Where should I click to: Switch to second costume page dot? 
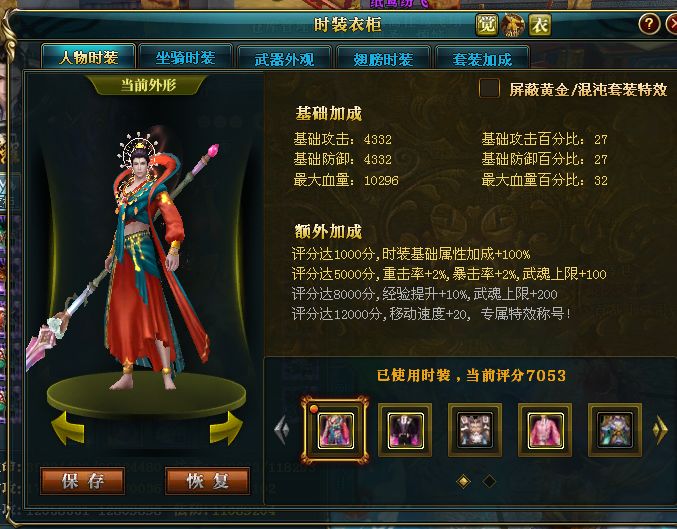click(489, 481)
